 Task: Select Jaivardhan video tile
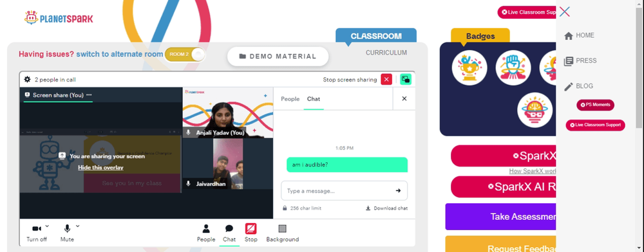pyautogui.click(x=228, y=163)
